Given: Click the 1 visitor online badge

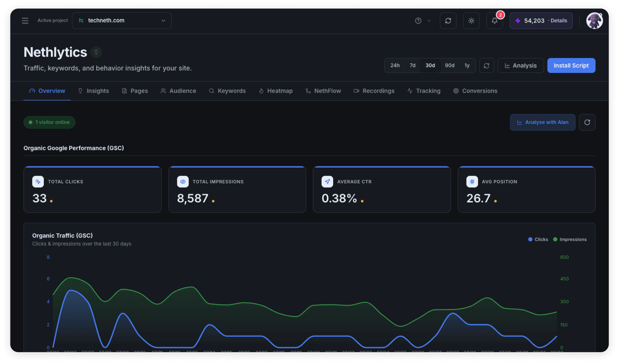Looking at the screenshot, I should [49, 122].
